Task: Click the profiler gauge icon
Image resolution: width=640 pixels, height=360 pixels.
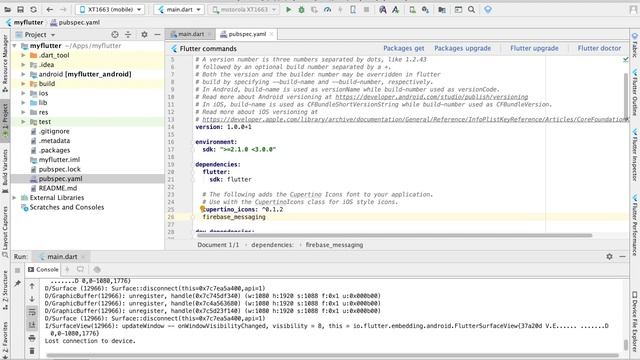Action: pyautogui.click(x=327, y=9)
